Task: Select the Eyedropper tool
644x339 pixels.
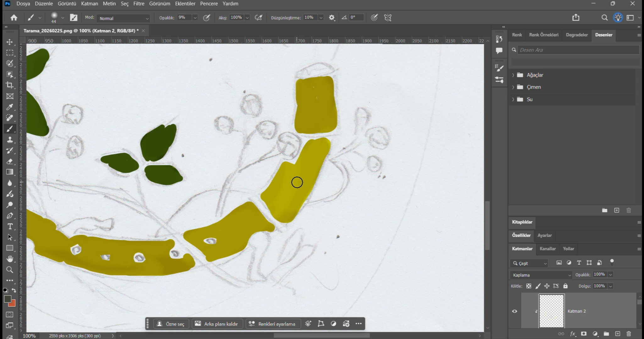Action: pyautogui.click(x=10, y=107)
